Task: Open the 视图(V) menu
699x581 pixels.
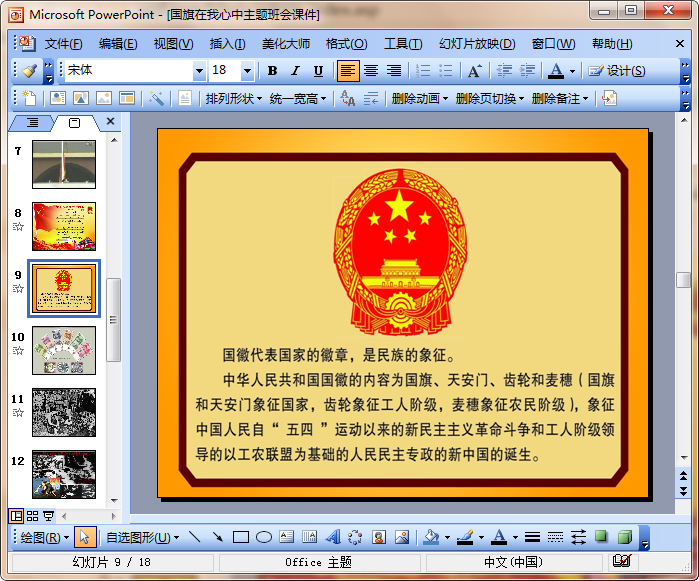Action: pos(173,44)
